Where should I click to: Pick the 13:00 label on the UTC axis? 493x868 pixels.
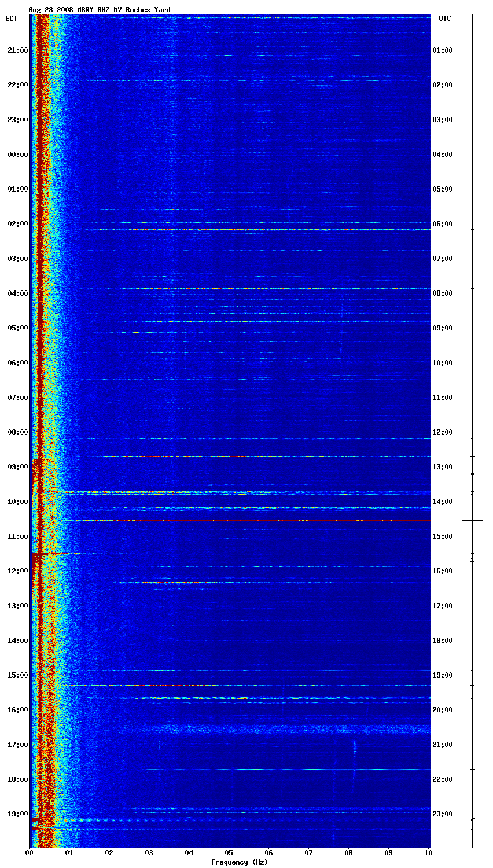click(x=443, y=467)
